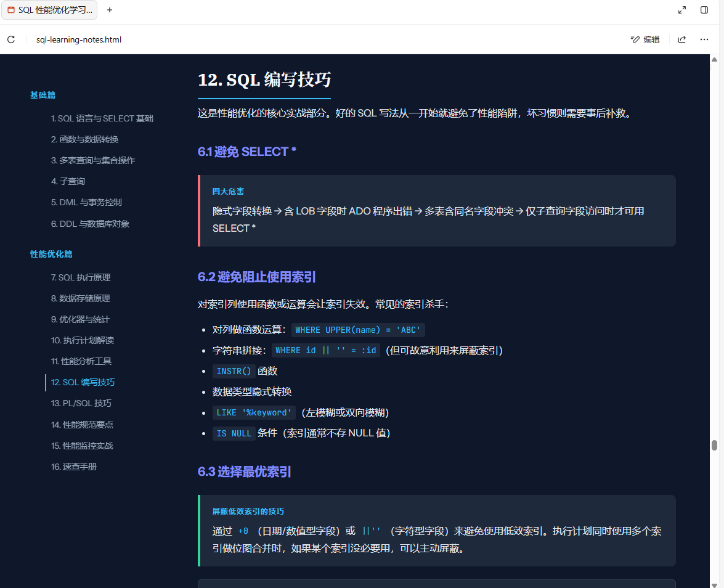Click the 6.1 避免 SELECT * heading
Image resolution: width=724 pixels, height=588 pixels.
coord(247,152)
